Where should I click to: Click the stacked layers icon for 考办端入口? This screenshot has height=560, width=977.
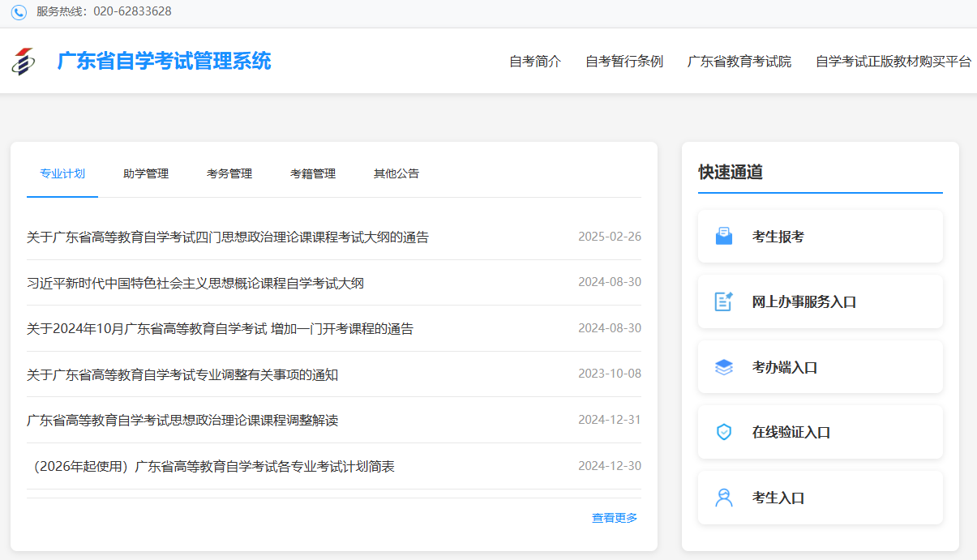723,367
